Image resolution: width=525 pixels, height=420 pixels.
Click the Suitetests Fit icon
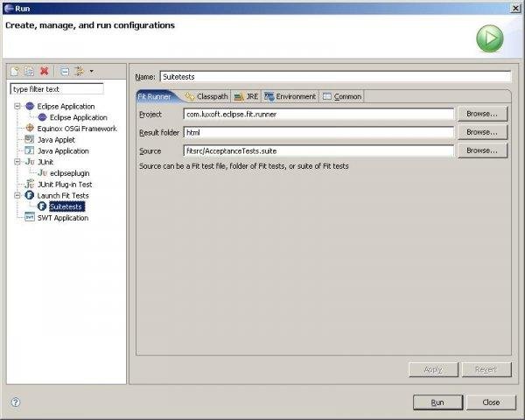[42, 206]
